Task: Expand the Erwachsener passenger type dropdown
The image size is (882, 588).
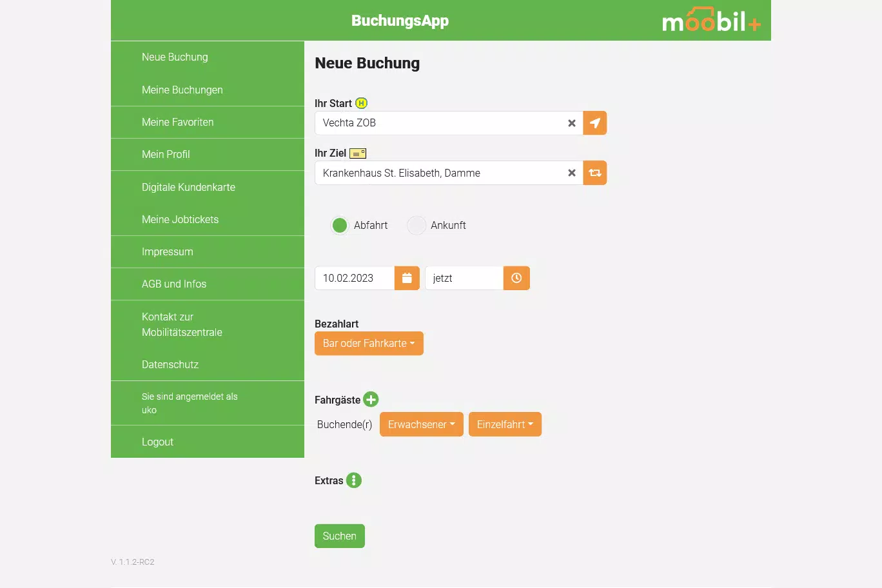Action: 421,424
